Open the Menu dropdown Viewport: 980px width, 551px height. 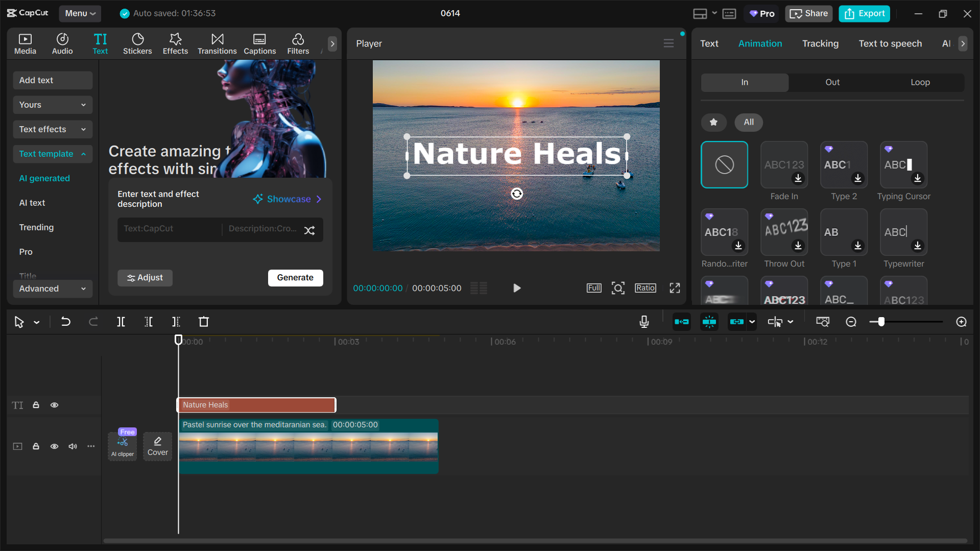(x=80, y=13)
